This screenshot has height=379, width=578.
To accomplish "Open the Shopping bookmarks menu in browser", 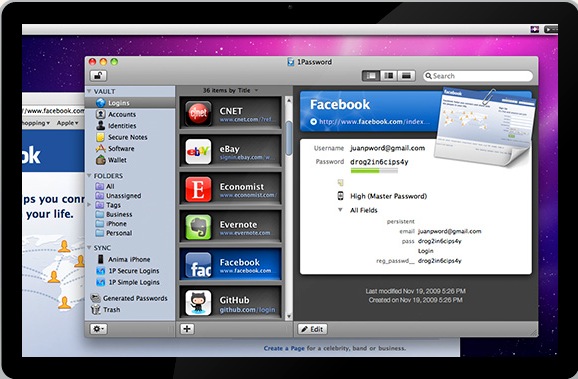I will (x=36, y=123).
